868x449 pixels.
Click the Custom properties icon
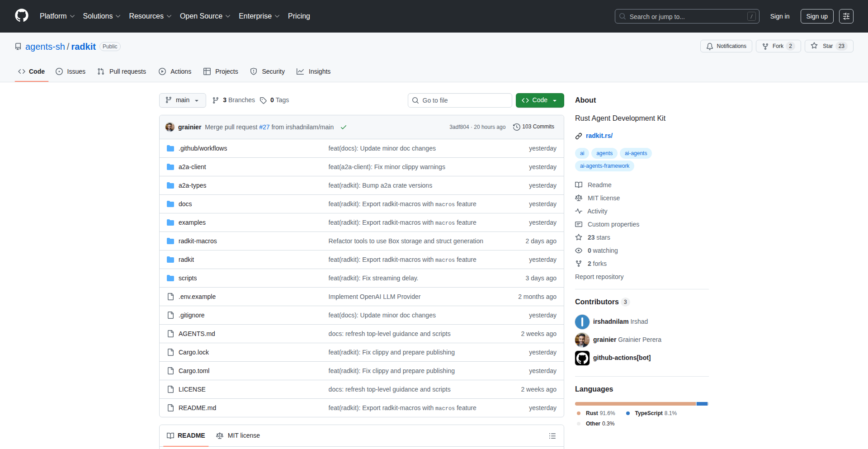pyautogui.click(x=579, y=224)
